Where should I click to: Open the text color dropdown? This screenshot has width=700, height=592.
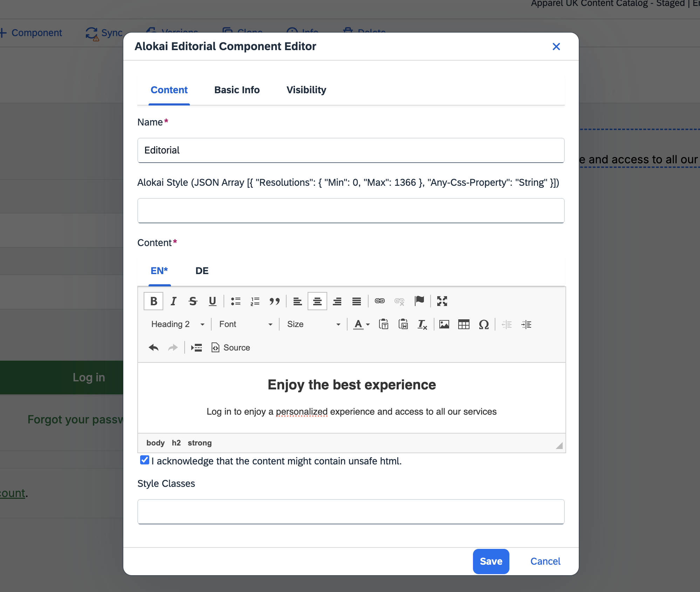point(362,324)
